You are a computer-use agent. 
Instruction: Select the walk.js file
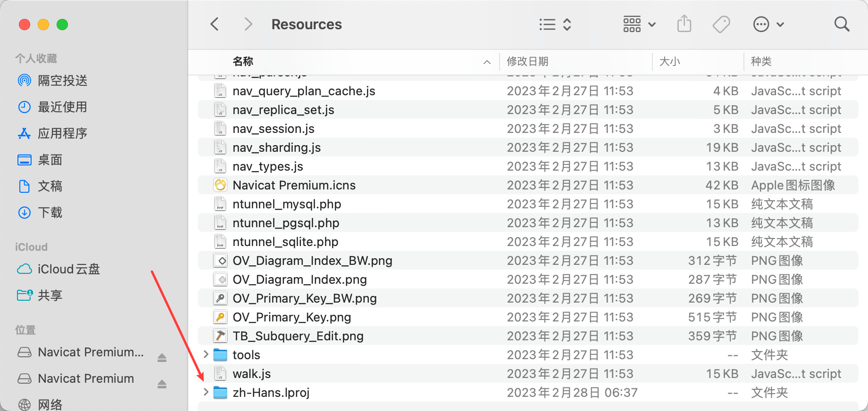click(251, 374)
